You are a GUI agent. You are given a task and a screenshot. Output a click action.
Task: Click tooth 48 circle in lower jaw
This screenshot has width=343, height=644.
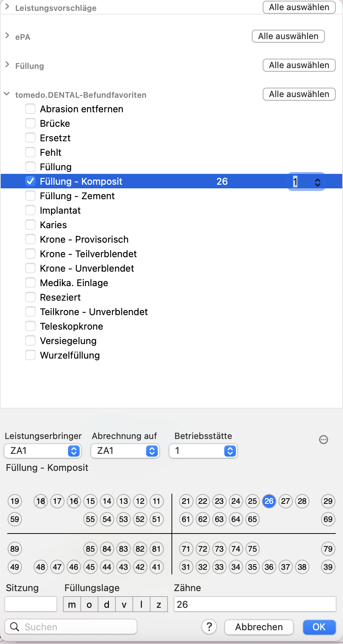click(41, 567)
